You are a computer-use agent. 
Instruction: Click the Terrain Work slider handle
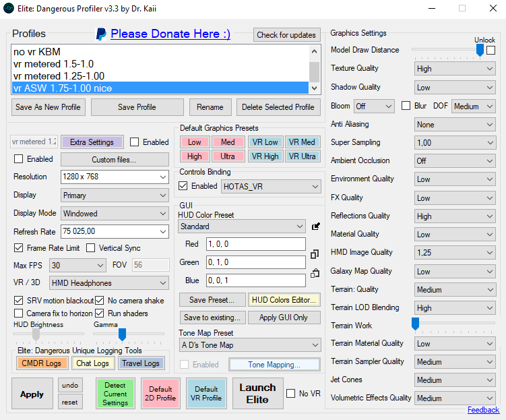(x=415, y=324)
